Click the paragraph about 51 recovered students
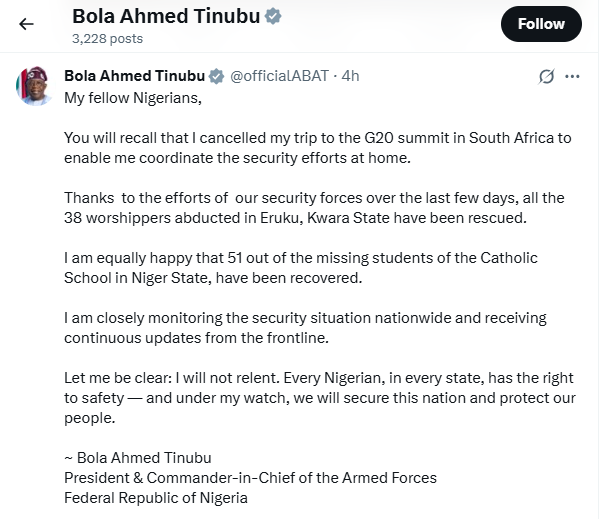 point(300,268)
